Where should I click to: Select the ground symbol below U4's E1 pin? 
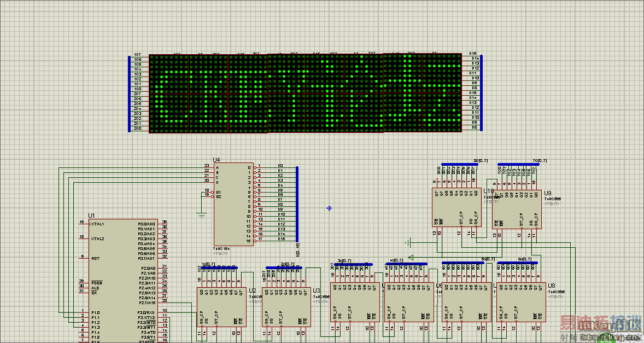201,215
